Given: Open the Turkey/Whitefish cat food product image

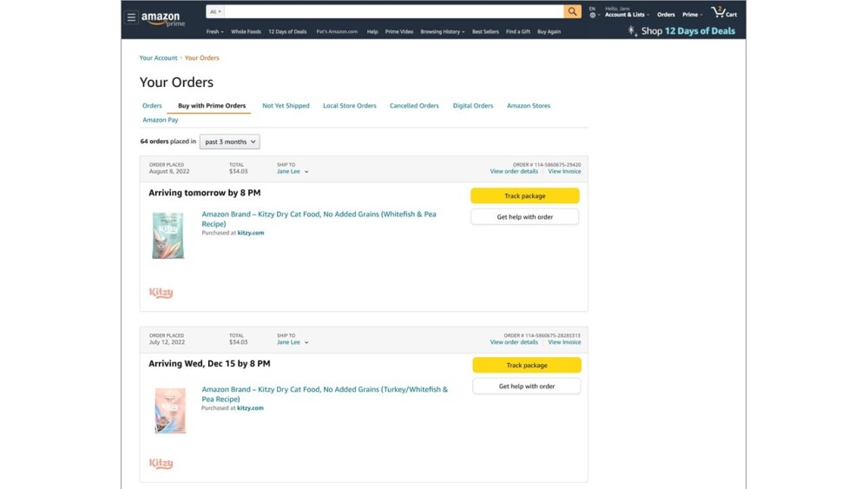Looking at the screenshot, I should pos(169,411).
